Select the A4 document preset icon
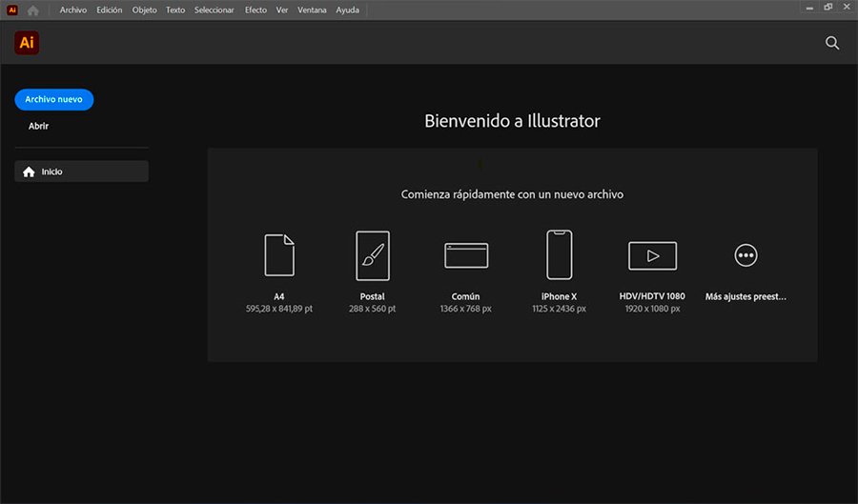 click(x=278, y=255)
